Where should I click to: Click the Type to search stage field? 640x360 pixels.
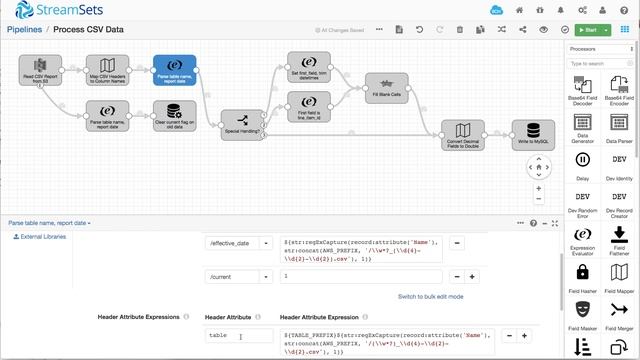(600, 64)
